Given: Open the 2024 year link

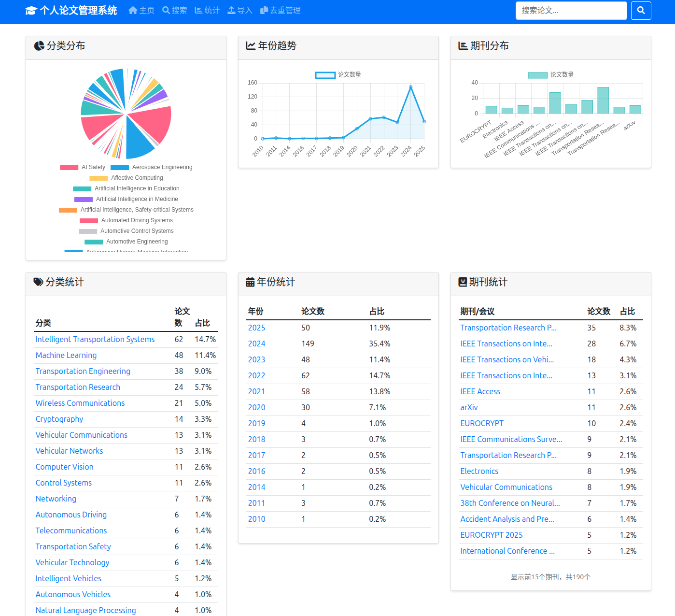Looking at the screenshot, I should 257,344.
